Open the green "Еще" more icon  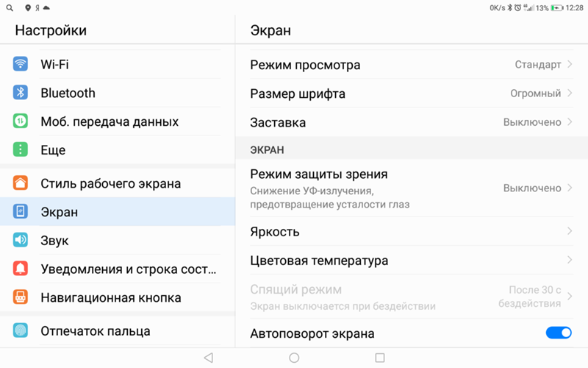tap(21, 149)
